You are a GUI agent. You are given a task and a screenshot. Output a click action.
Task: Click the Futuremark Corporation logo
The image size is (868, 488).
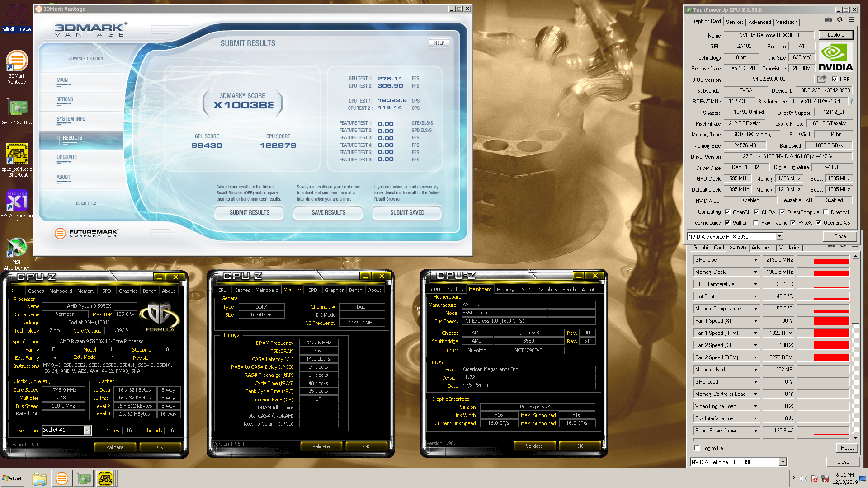86,233
